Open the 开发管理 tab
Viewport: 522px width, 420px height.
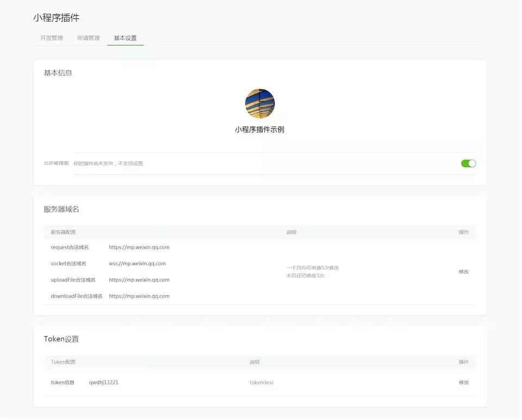[52, 38]
